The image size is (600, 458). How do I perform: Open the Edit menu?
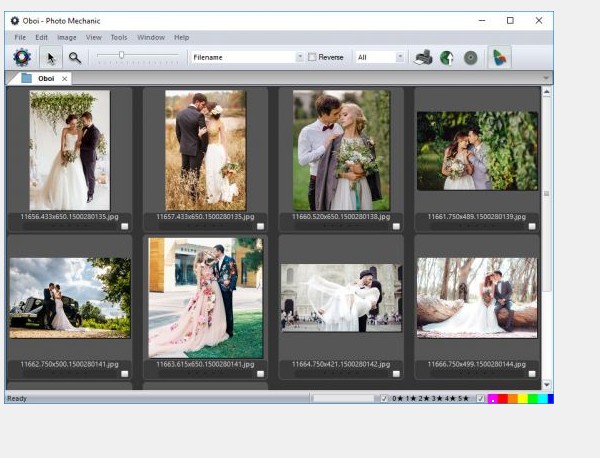pyautogui.click(x=41, y=37)
